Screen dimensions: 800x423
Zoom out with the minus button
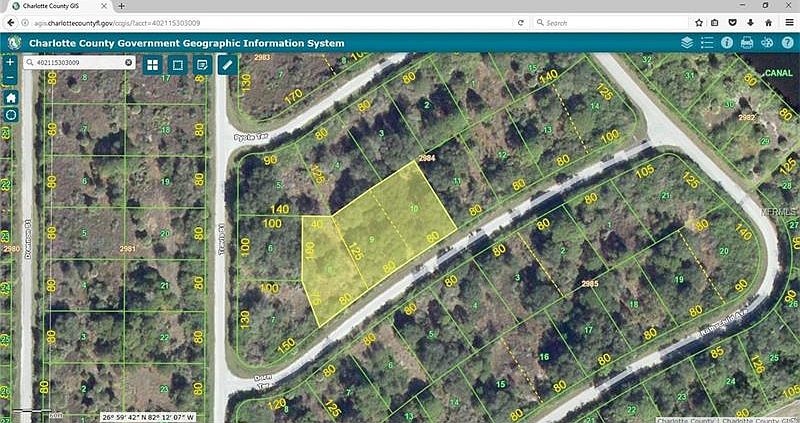point(11,78)
